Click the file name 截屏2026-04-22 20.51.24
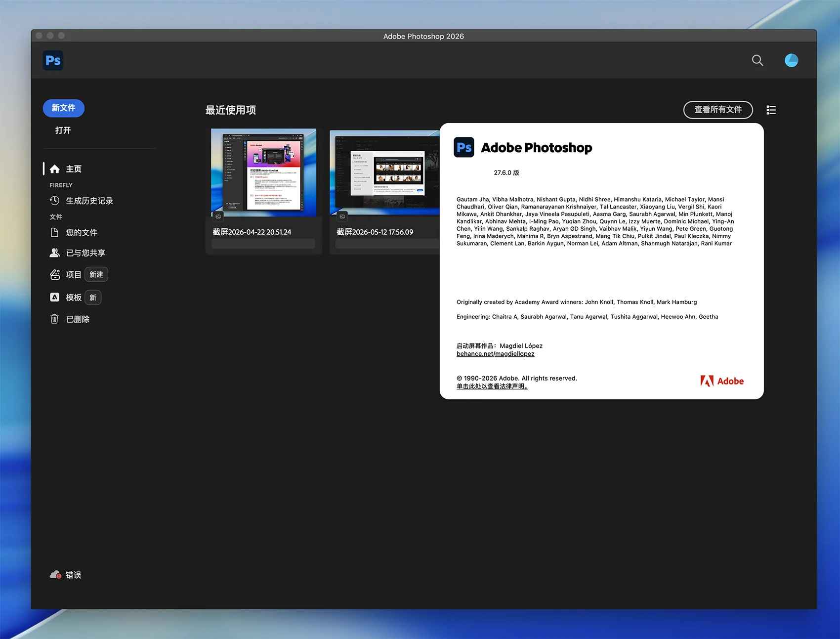The image size is (840, 639). coord(252,232)
